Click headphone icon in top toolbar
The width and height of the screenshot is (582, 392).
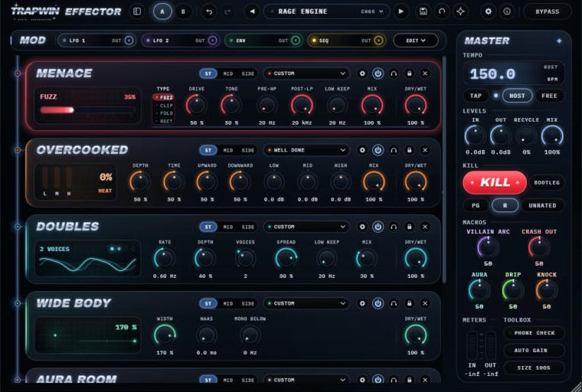coord(442,11)
